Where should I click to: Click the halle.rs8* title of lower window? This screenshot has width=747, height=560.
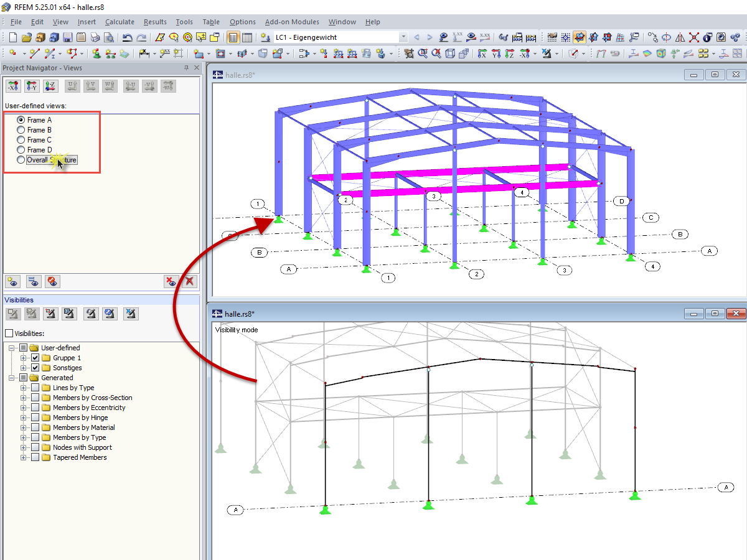point(240,314)
